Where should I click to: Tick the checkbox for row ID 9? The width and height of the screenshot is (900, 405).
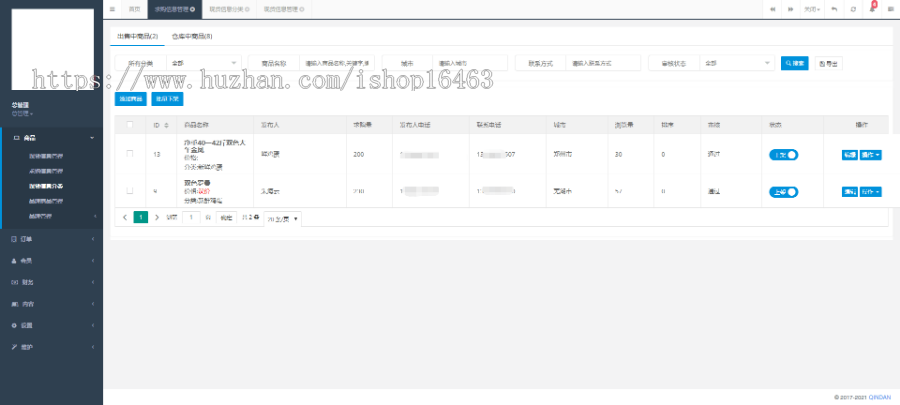[x=130, y=190]
